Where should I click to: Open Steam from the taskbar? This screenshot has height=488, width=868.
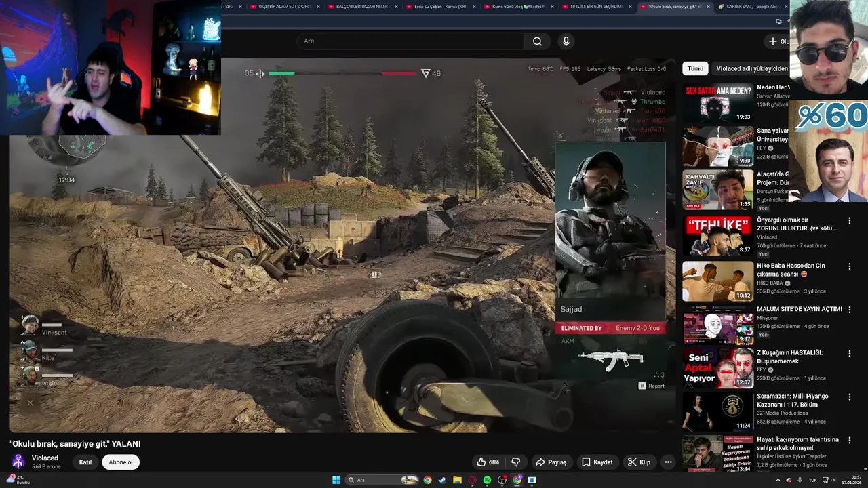(x=442, y=480)
